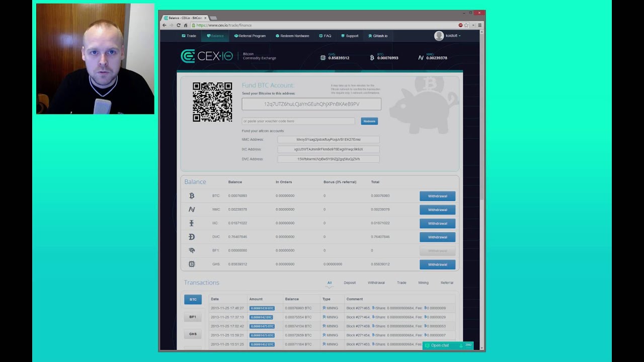Filter transactions by Deposit
Screen dimensions: 644x362
tap(350, 283)
